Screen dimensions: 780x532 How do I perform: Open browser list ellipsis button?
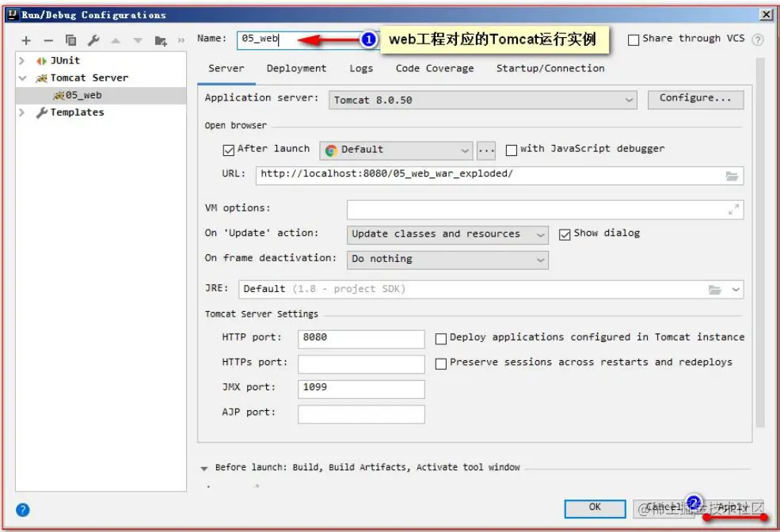coord(486,150)
